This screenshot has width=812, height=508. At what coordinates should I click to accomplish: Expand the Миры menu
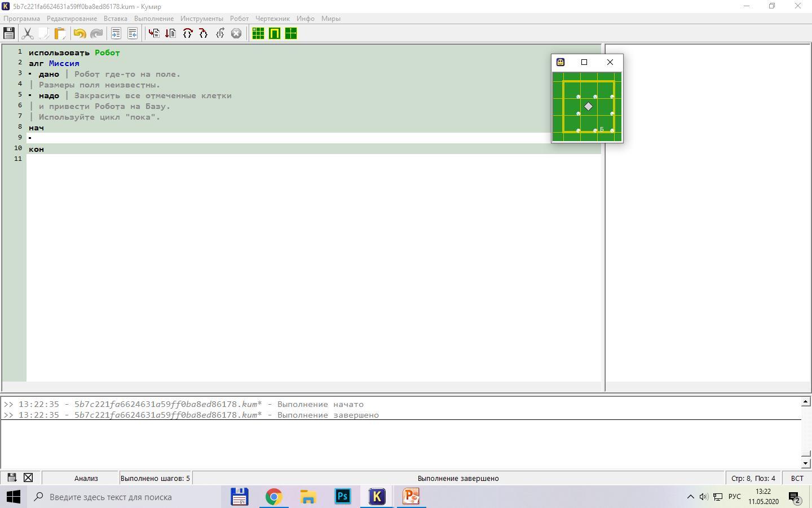[330, 19]
